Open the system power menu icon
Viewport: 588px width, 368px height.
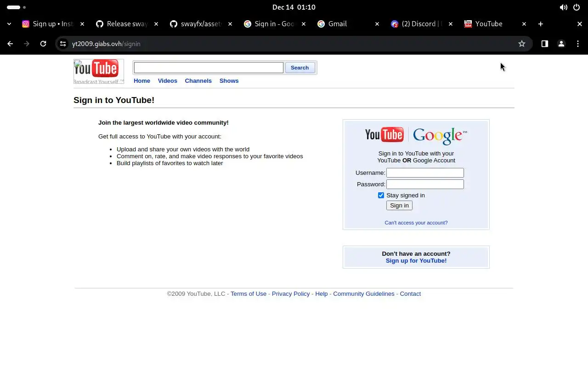point(577,7)
